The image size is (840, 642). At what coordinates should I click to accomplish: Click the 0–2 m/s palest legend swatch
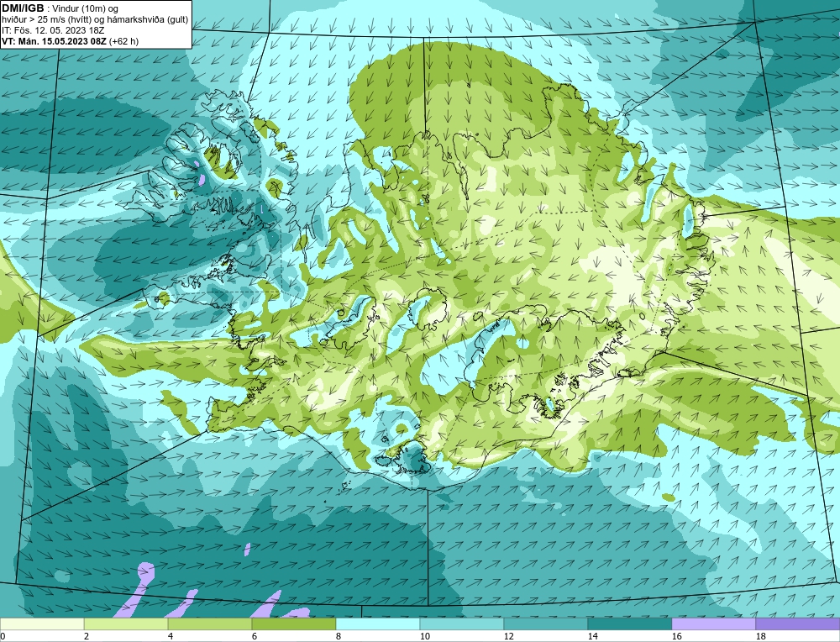pos(42,624)
